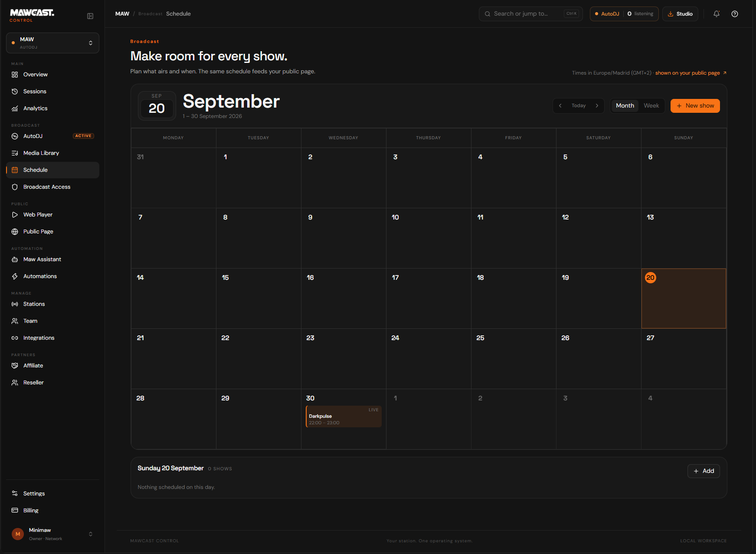
Task: Open Broadcast Access page
Action: (52, 187)
